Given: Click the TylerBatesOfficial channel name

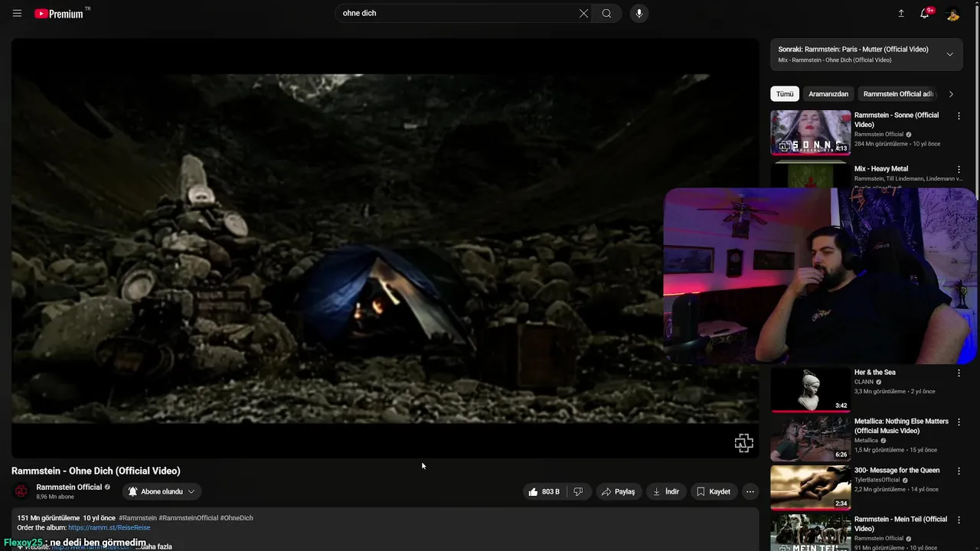Looking at the screenshot, I should click(877, 480).
